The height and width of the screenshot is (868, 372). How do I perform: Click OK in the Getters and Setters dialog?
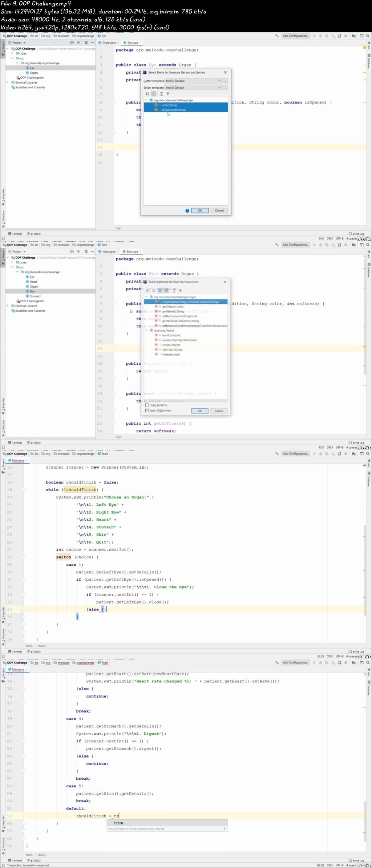[199, 210]
